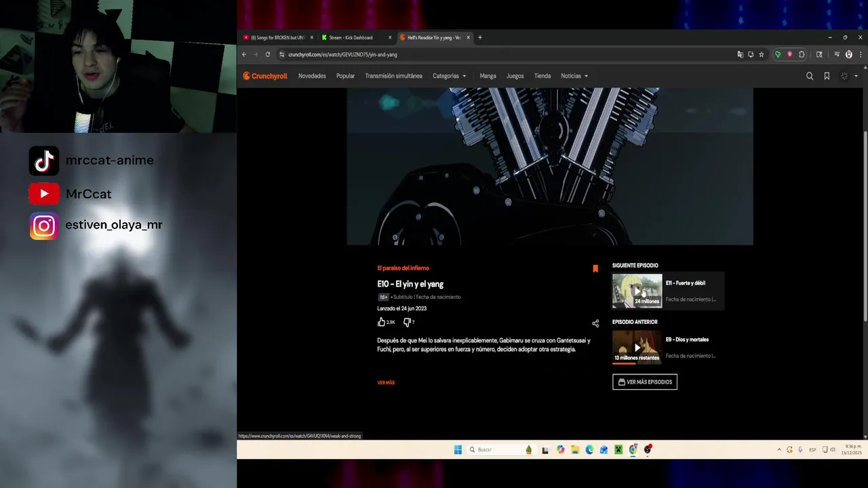Viewport: 868px width, 488px height.
Task: Open the Chrome three-dot menu
Action: point(860,54)
